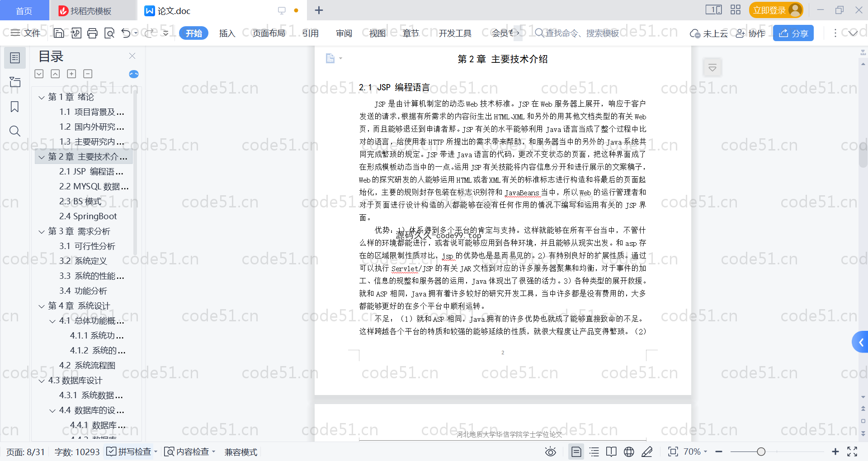
Task: Open the 拼写检查 dropdown arrow
Action: tap(156, 452)
